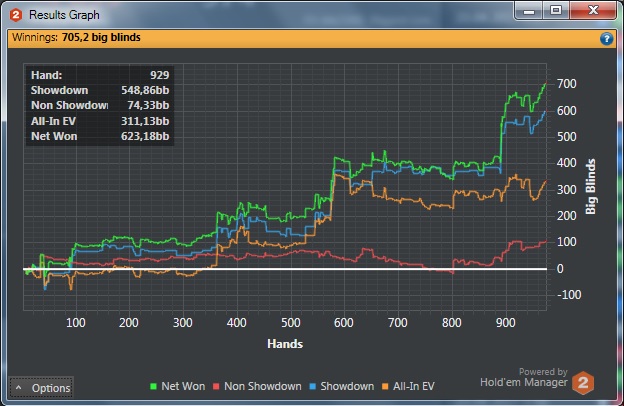Screen dimensions: 624x406
Task: Toggle the Net Won legend label
Action: 183,386
